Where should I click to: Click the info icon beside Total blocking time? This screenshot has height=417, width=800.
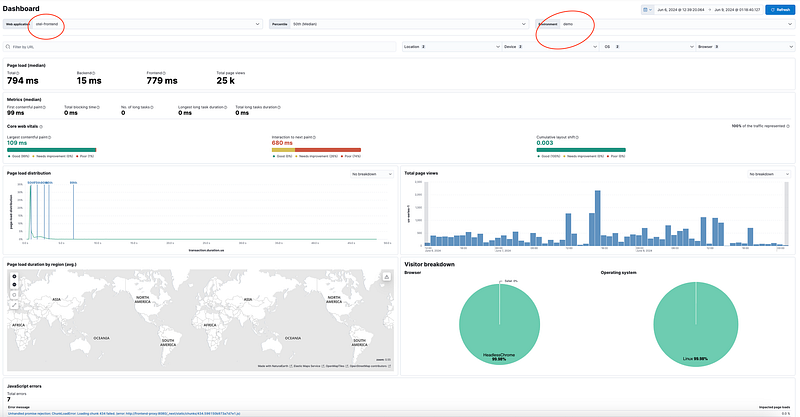98,107
